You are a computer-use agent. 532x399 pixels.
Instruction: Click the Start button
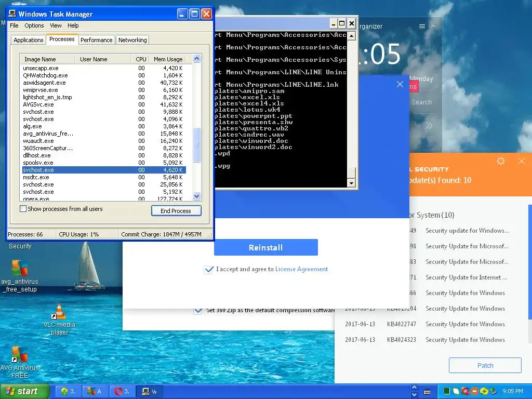[x=24, y=392]
